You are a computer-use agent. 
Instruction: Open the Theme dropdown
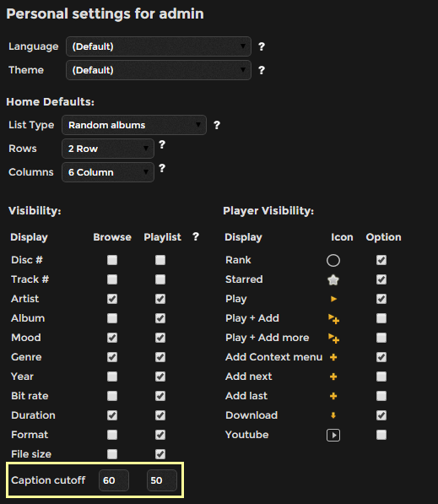tap(159, 70)
